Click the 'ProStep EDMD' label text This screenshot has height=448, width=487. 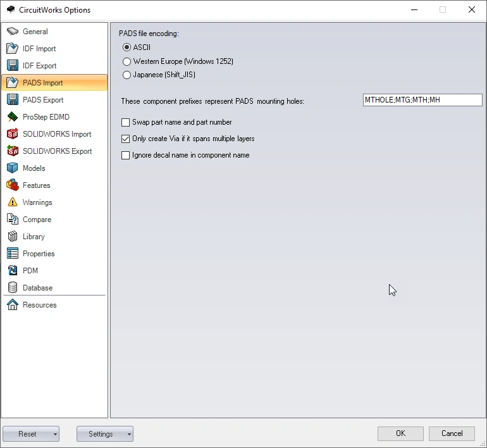tap(46, 117)
